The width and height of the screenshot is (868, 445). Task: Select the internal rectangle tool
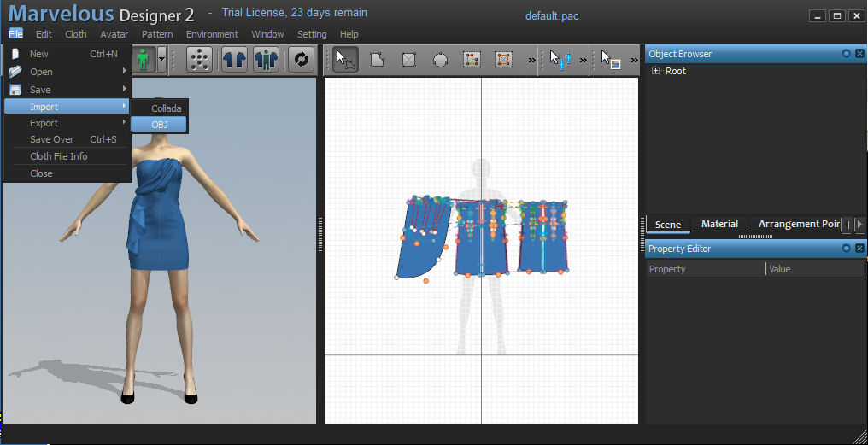click(503, 59)
